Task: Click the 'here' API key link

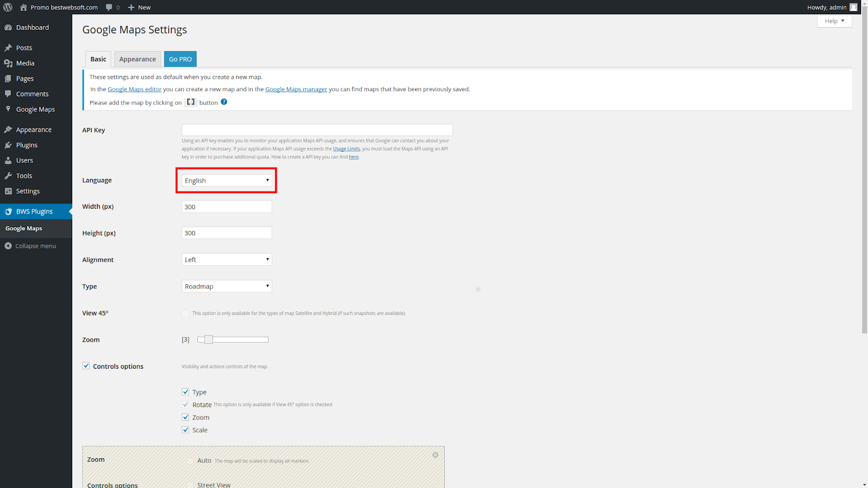Action: [354, 157]
